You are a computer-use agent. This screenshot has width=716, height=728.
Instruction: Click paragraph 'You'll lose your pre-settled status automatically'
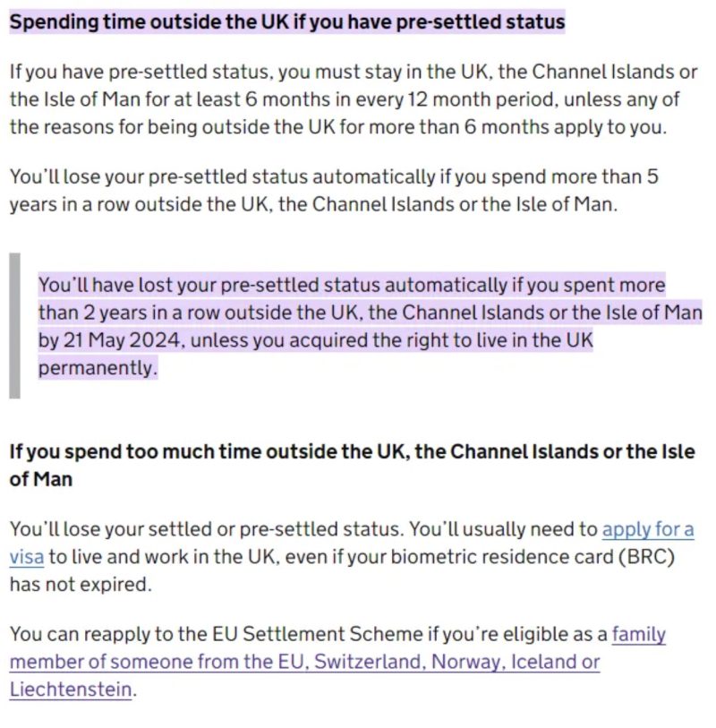click(334, 191)
